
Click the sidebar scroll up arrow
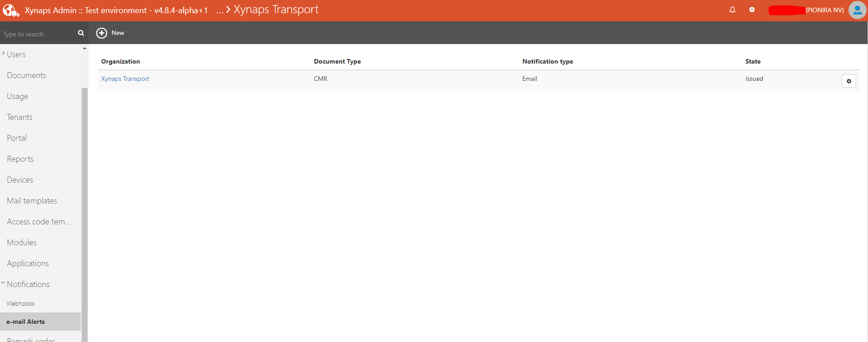[84, 48]
